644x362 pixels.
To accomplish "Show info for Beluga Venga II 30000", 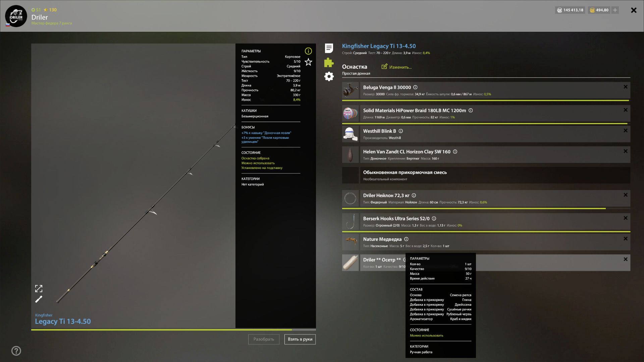I will click(415, 87).
